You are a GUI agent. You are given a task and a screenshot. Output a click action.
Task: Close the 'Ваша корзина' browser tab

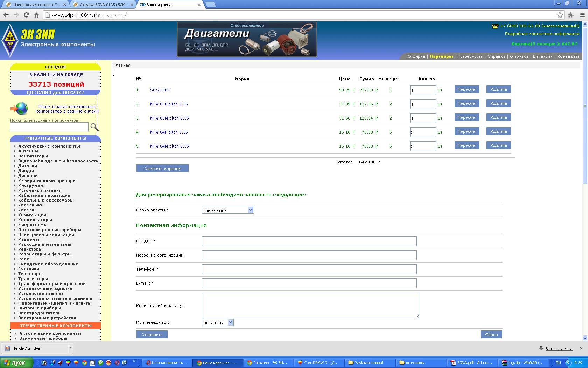pos(199,5)
